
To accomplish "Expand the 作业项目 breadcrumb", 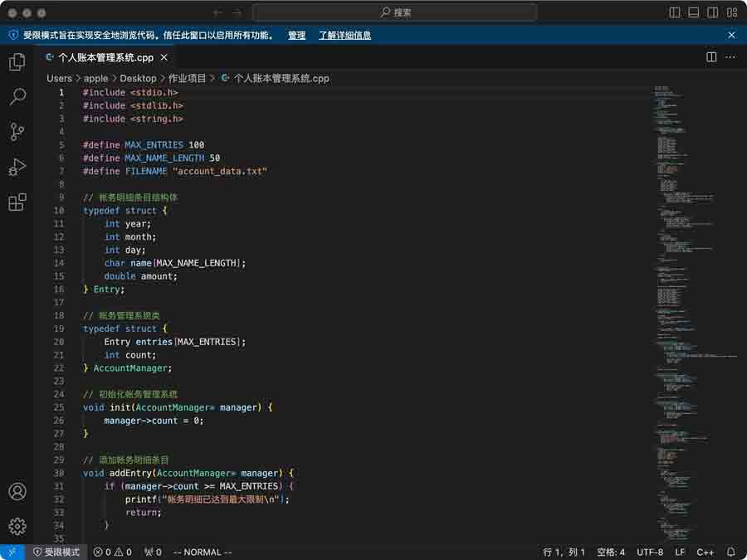I will (x=184, y=78).
